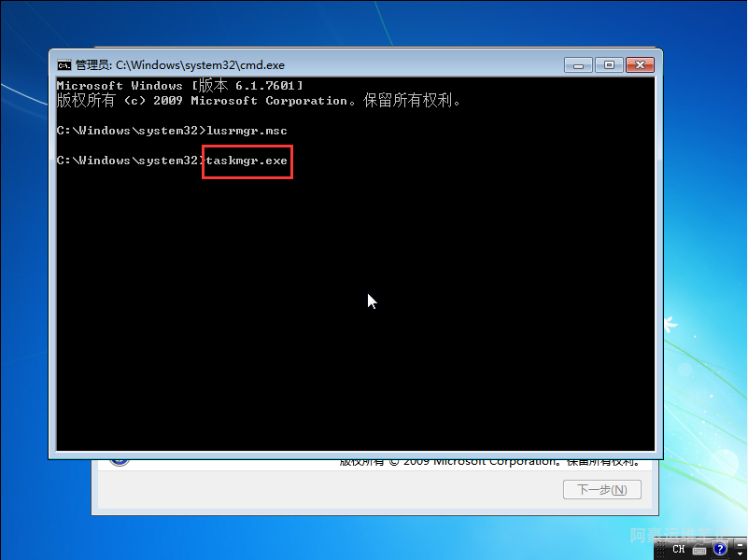
Task: Activate the command prompt console area
Action: tap(355, 280)
